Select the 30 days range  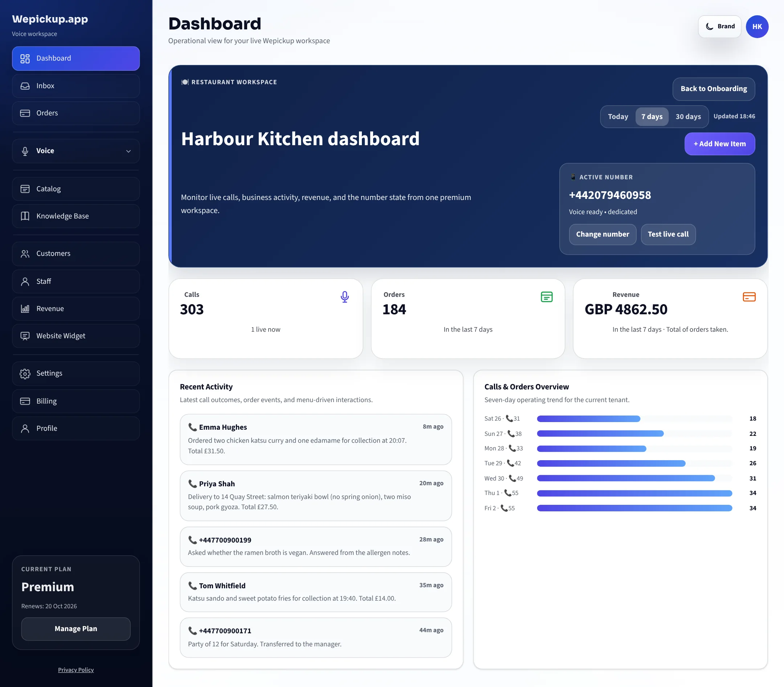click(x=688, y=116)
